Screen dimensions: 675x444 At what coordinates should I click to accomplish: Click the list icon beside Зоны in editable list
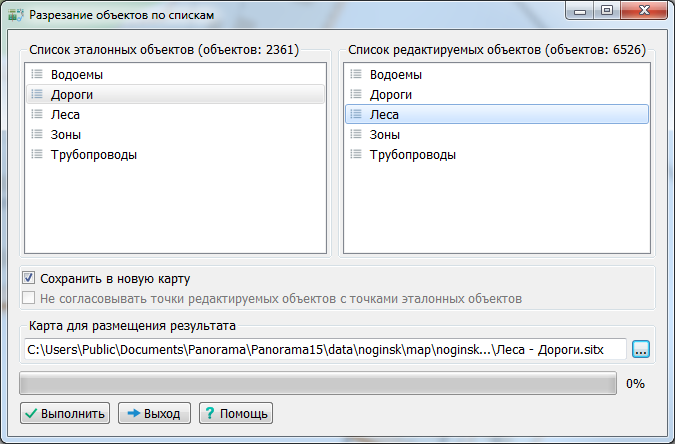(x=356, y=135)
